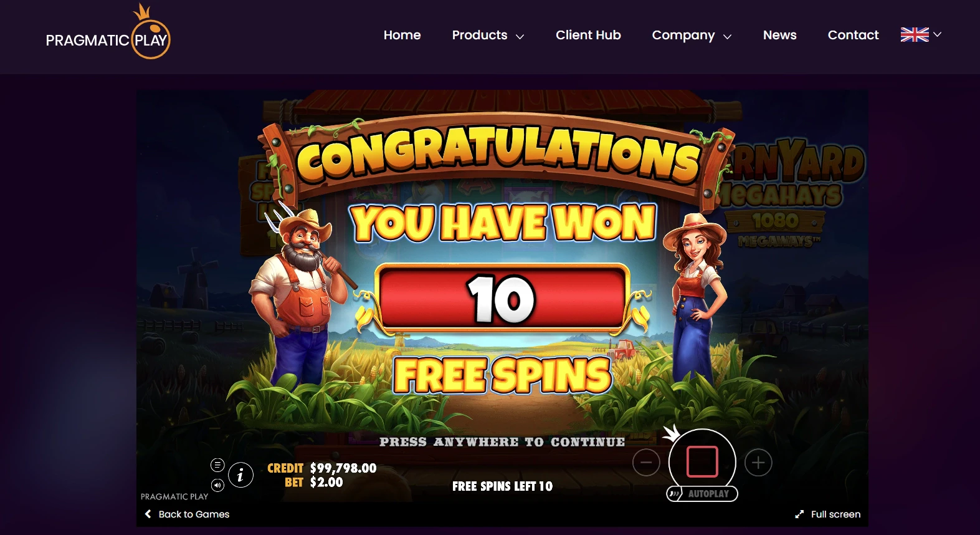The image size is (980, 535).
Task: Open the game info button
Action: coord(240,476)
